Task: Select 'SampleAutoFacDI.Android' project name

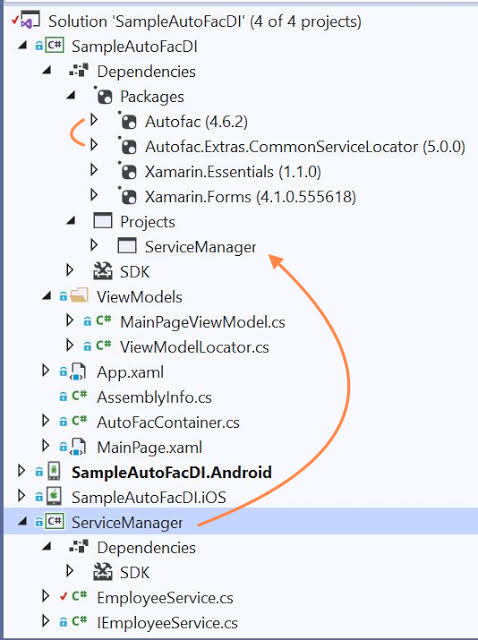Action: click(x=172, y=472)
